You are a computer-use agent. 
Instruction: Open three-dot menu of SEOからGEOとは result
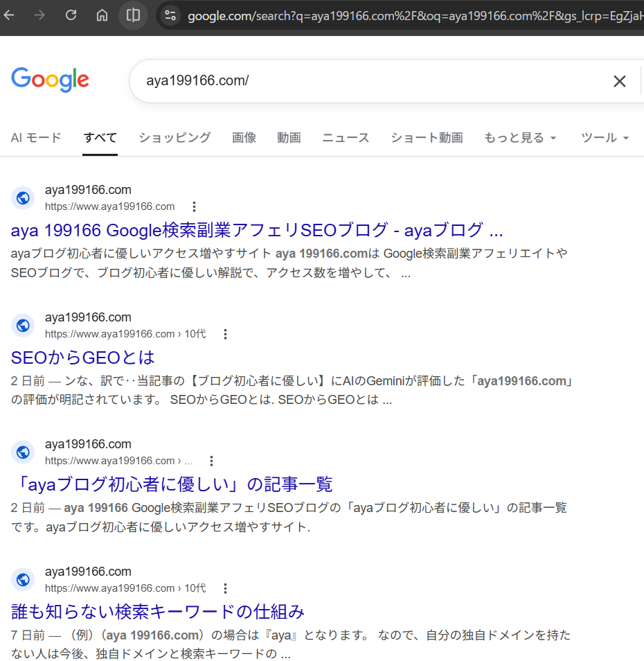click(225, 333)
